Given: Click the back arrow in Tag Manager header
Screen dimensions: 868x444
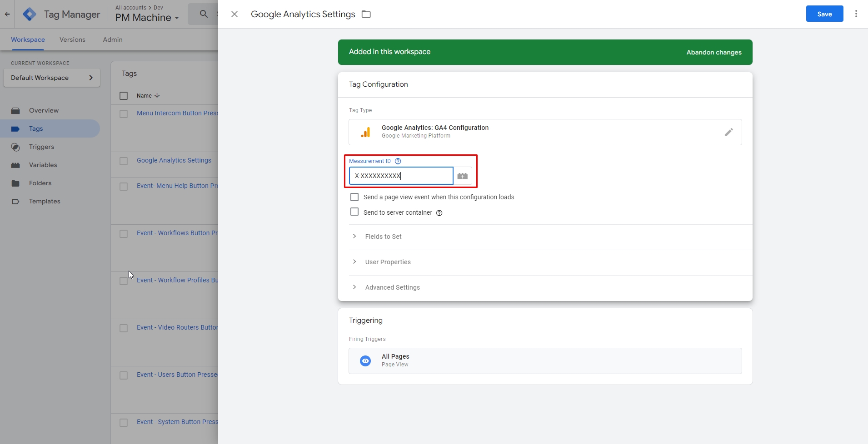Looking at the screenshot, I should (7, 14).
